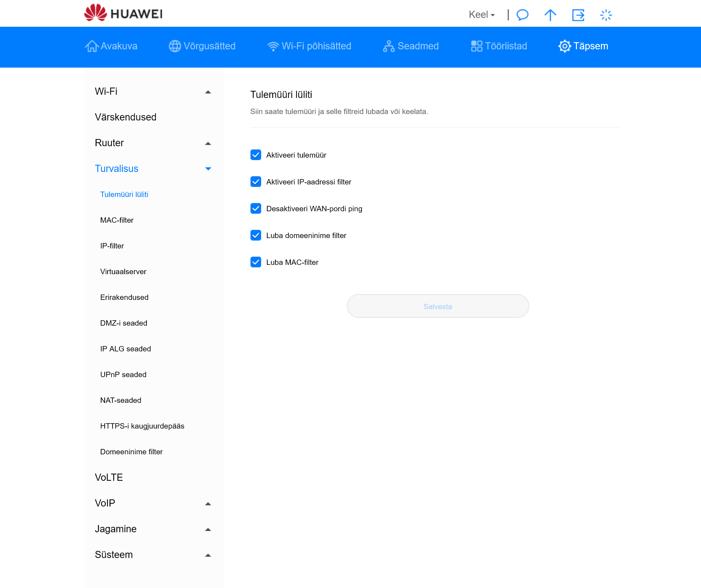This screenshot has height=588, width=701.
Task: Collapse the Turvalisus section arrow
Action: [208, 169]
